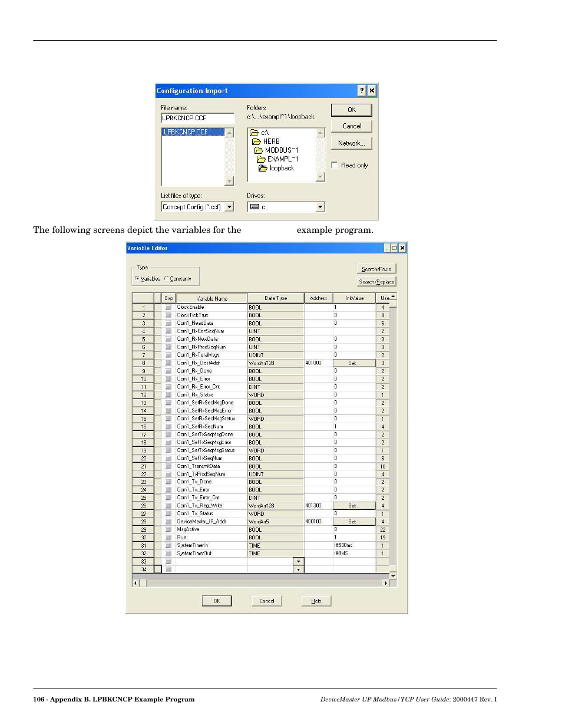The width and height of the screenshot is (562, 728).
Task: Toggle Exp checkbox for Com1_Rx_Status row
Action: [x=168, y=395]
